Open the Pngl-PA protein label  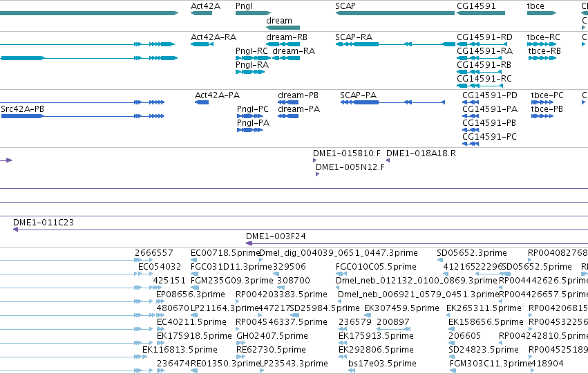coord(253,123)
